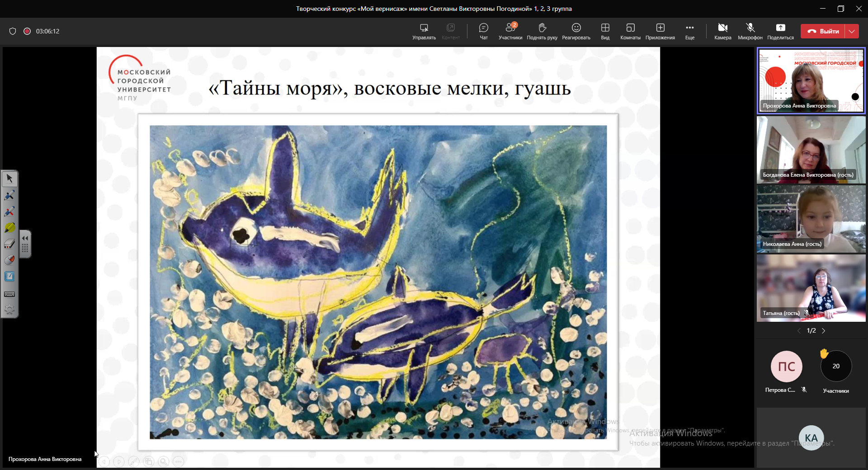Select the red-crossed pen tool

pyautogui.click(x=9, y=211)
